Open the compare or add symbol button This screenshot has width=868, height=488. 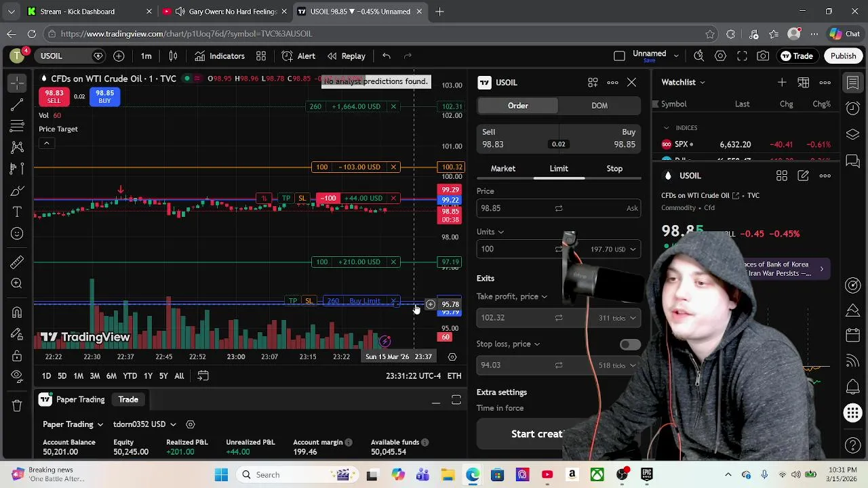(x=119, y=56)
